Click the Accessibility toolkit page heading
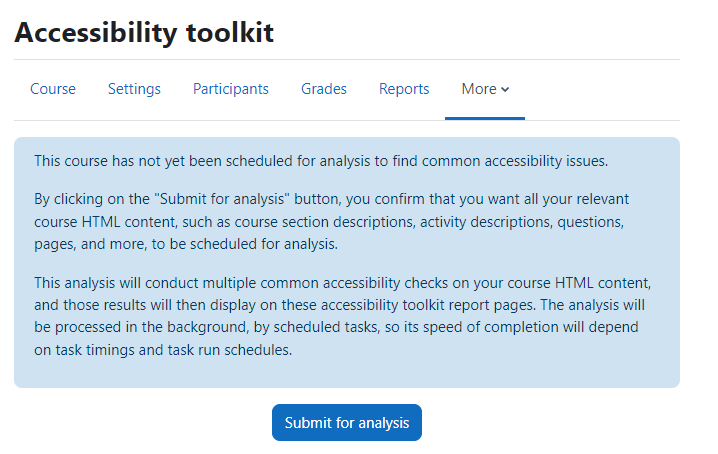 click(144, 33)
